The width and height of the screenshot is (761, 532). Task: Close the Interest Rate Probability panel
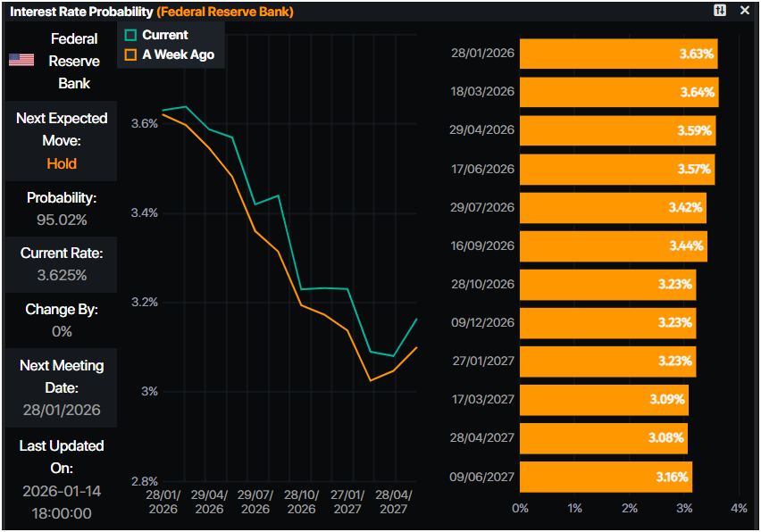coord(745,11)
